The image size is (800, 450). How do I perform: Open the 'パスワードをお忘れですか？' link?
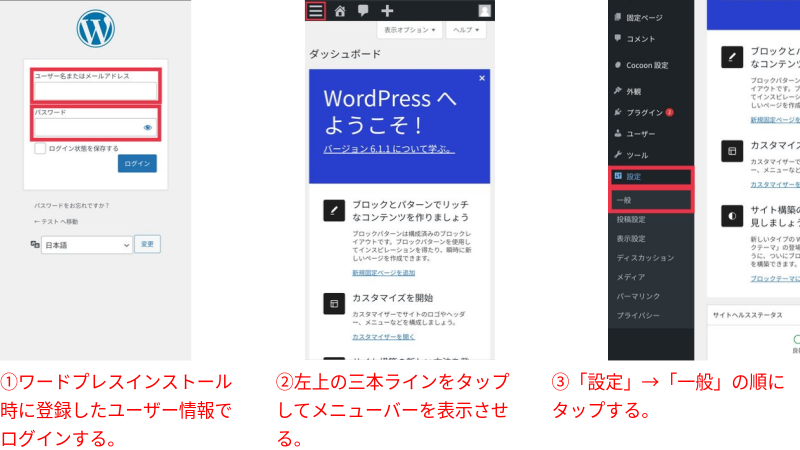[71, 206]
